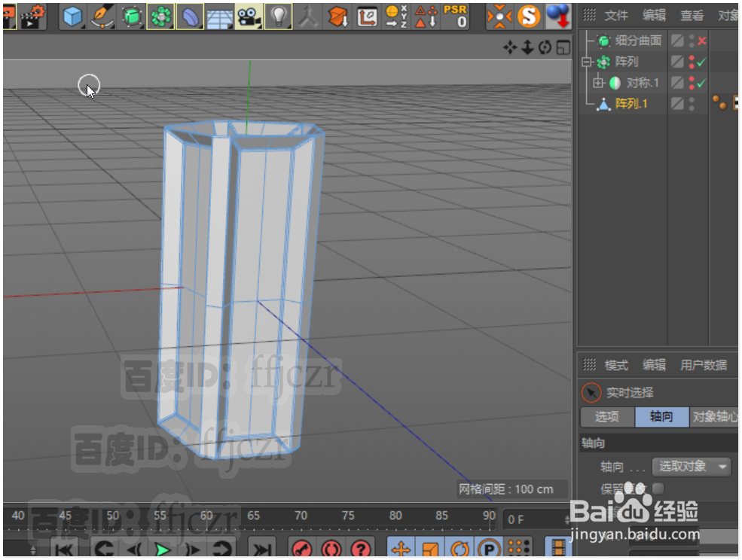Add a floor environment object
This screenshot has height=560, width=742.
point(219,17)
